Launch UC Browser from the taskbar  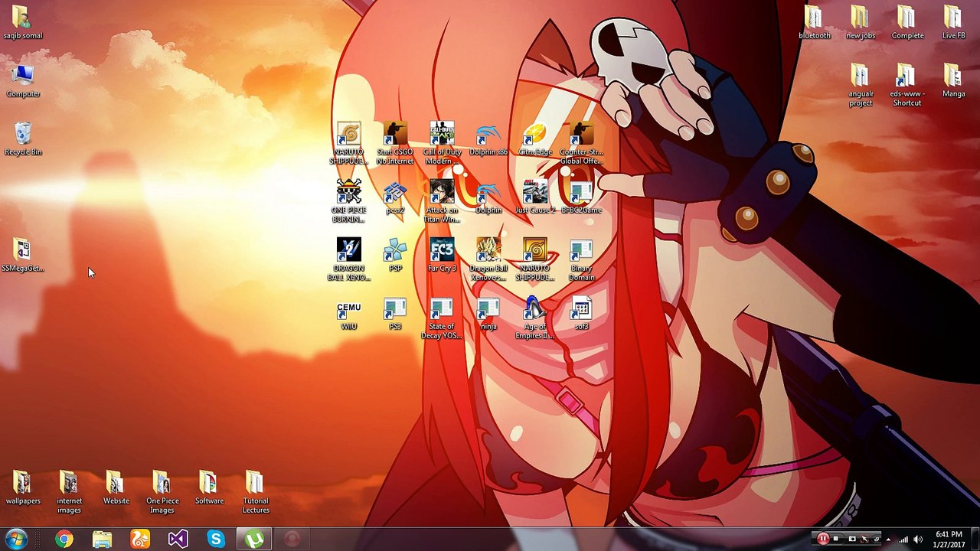coord(140,540)
